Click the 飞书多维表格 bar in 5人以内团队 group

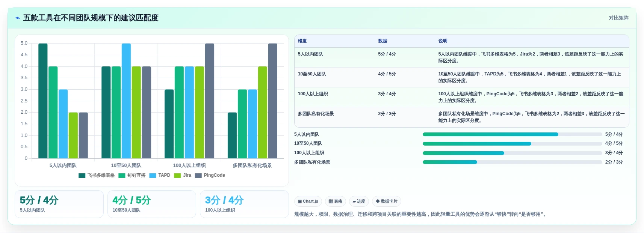point(43,101)
